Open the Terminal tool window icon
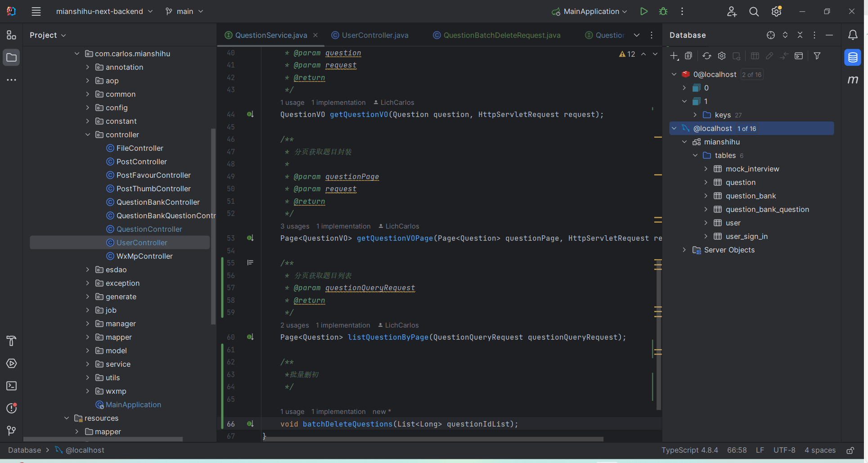This screenshot has height=463, width=868. [12, 386]
